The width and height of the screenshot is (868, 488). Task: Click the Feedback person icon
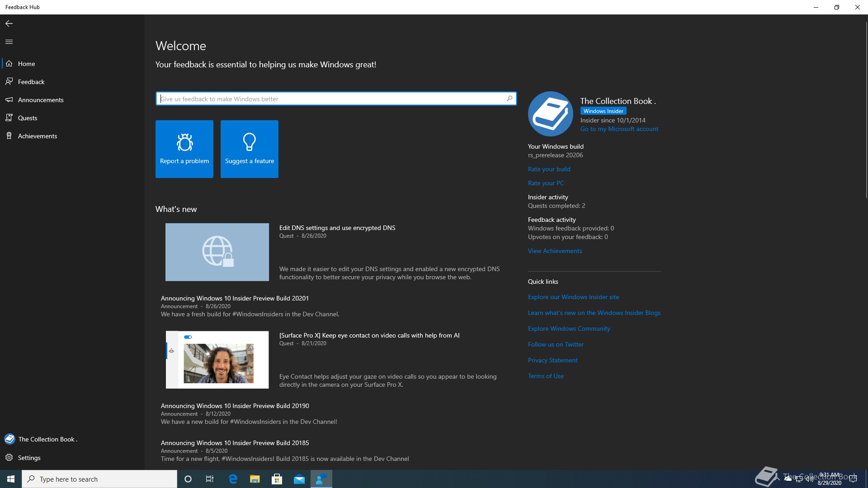pos(9,82)
